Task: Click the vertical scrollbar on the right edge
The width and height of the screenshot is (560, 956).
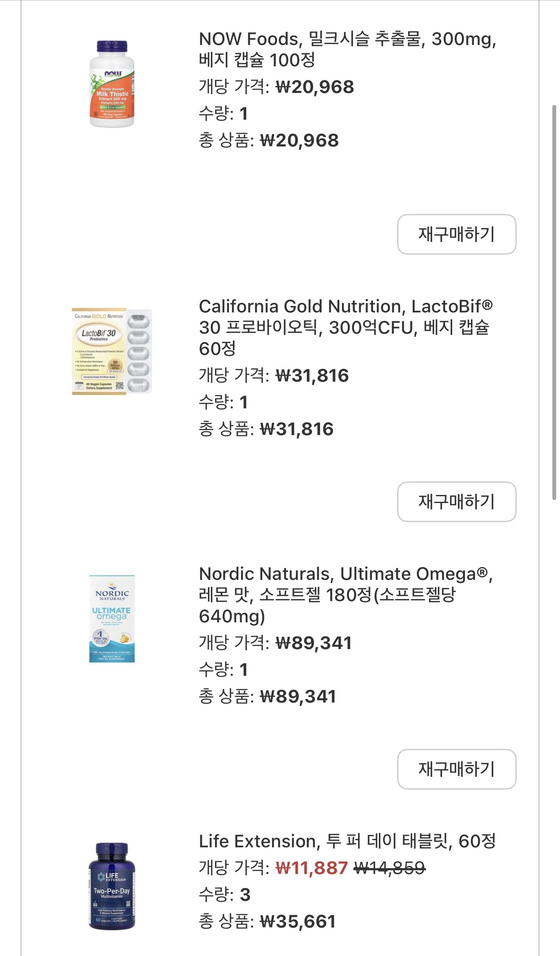Action: coord(554,302)
